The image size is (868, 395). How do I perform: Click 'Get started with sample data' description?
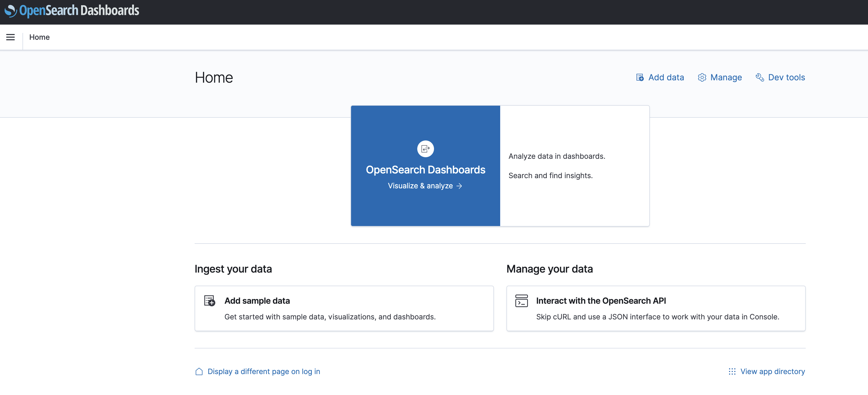(330, 317)
